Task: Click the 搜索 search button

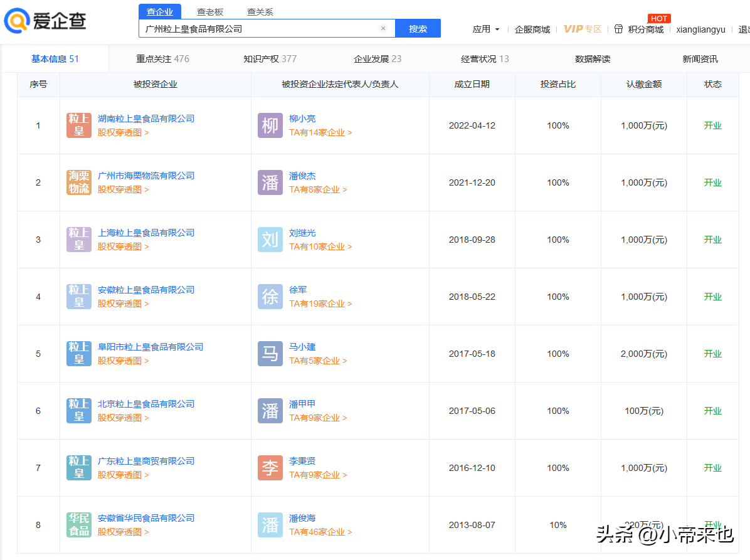Action: click(x=418, y=28)
